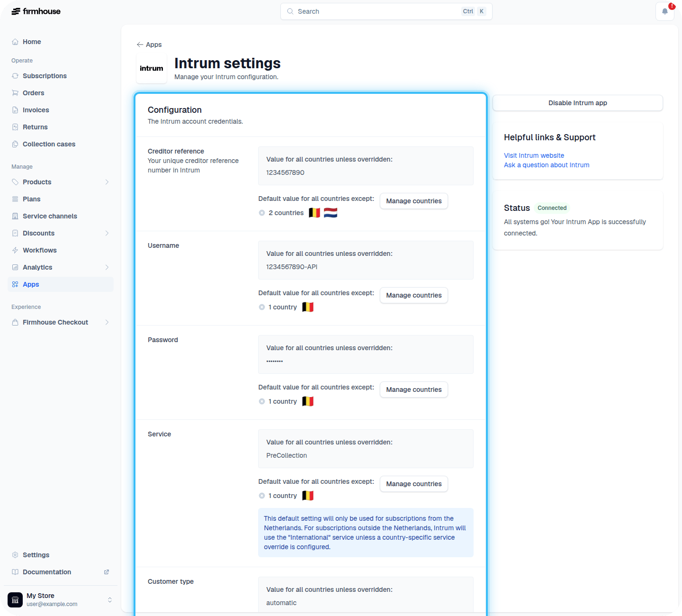Click the Firmhouse Checkout bag icon
The width and height of the screenshot is (682, 616).
pyautogui.click(x=15, y=322)
